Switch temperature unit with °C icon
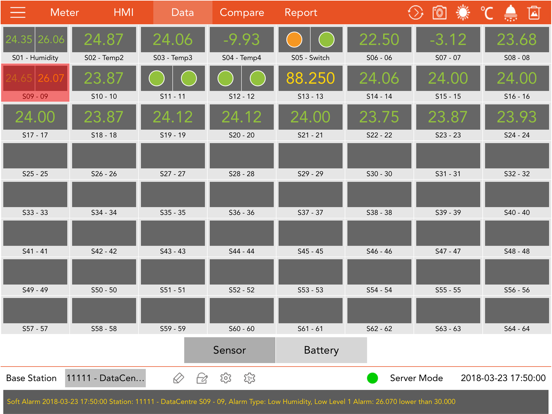Viewport: 552px width, 414px height. tap(487, 13)
